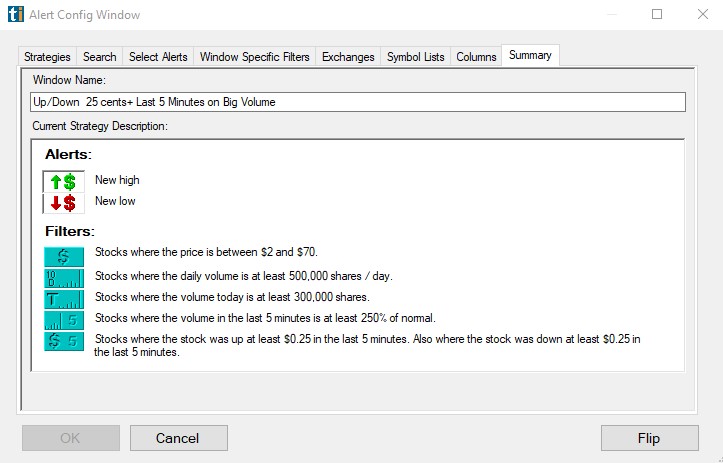Click the New high alert text

pyautogui.click(x=117, y=181)
